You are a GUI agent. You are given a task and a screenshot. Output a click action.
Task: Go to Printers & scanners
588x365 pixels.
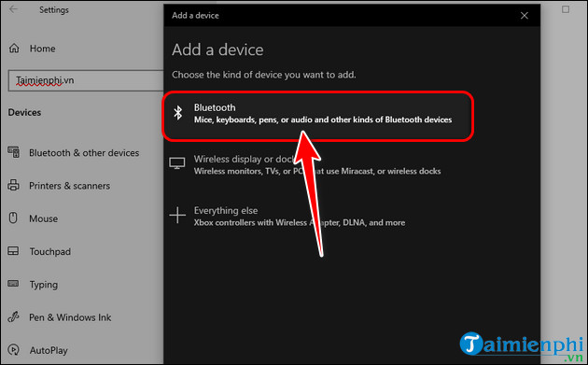[69, 186]
